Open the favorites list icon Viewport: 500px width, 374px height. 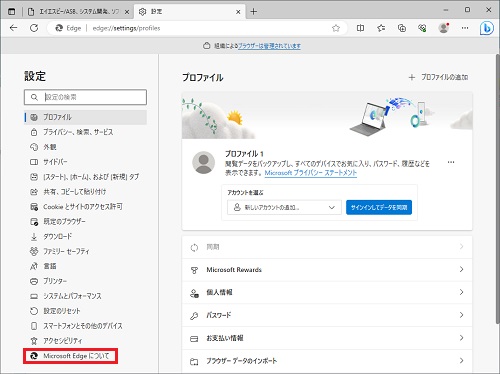[381, 28]
